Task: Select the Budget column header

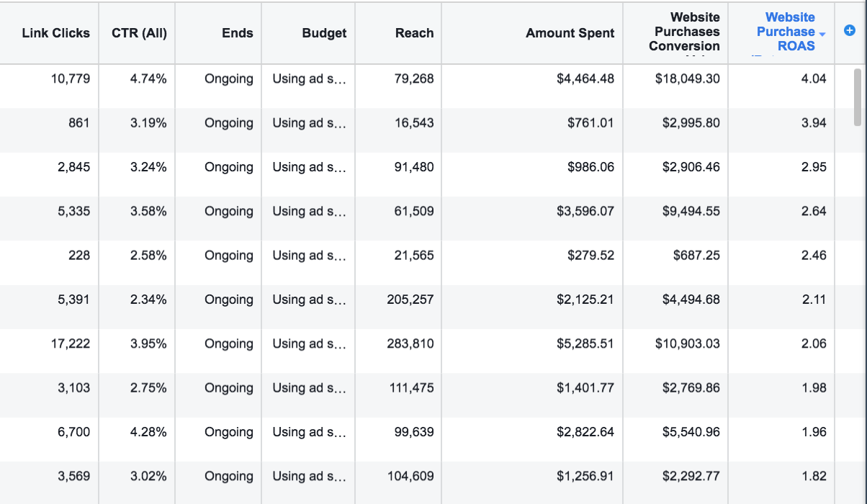Action: click(324, 33)
